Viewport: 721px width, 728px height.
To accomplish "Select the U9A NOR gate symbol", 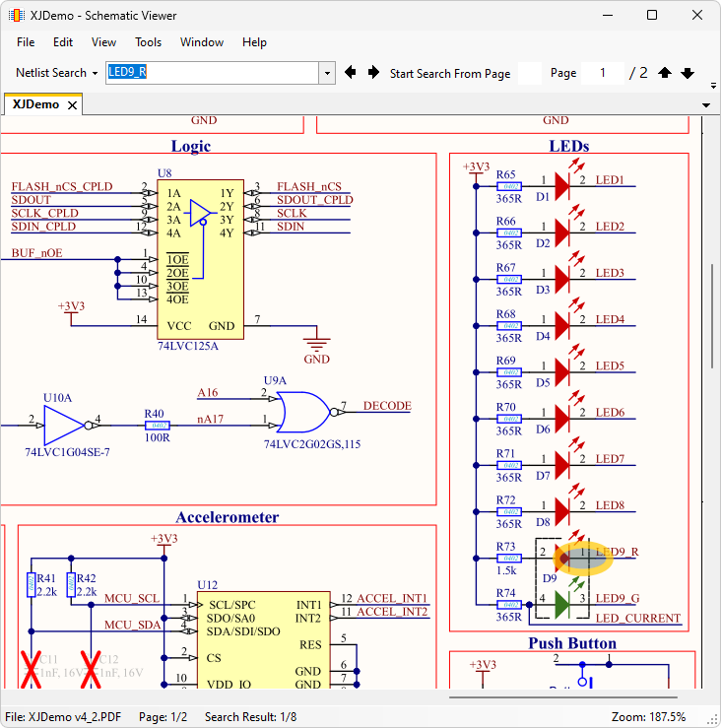I will pos(305,412).
